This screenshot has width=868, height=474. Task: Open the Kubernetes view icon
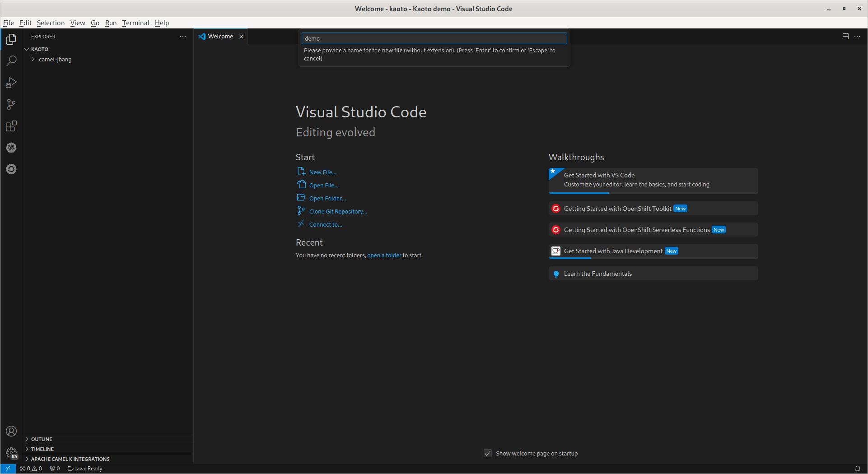(11, 148)
